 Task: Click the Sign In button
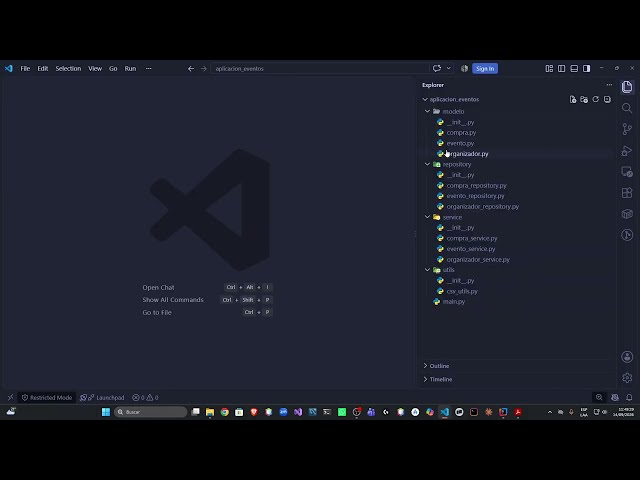[485, 69]
